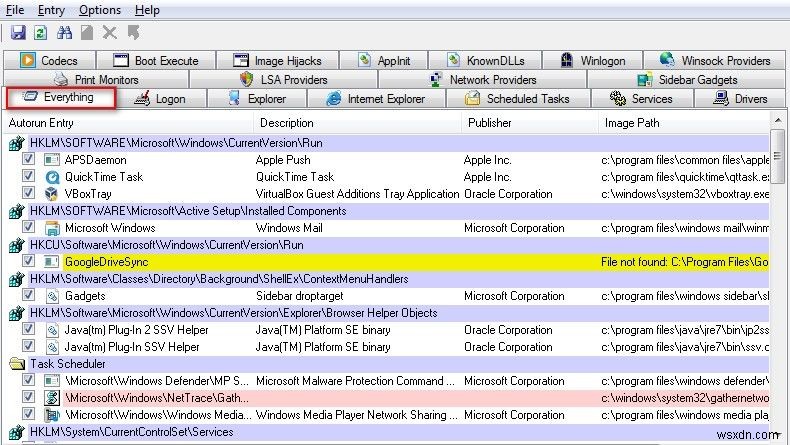
Task: Disable the GoogleDriveSync entry checkbox
Action: (28, 261)
